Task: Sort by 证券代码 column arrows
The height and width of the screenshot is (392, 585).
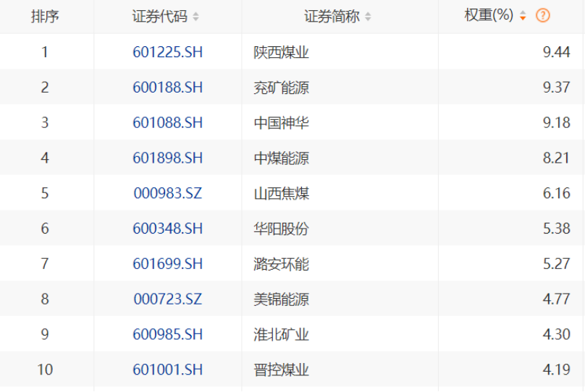Action: (x=195, y=17)
